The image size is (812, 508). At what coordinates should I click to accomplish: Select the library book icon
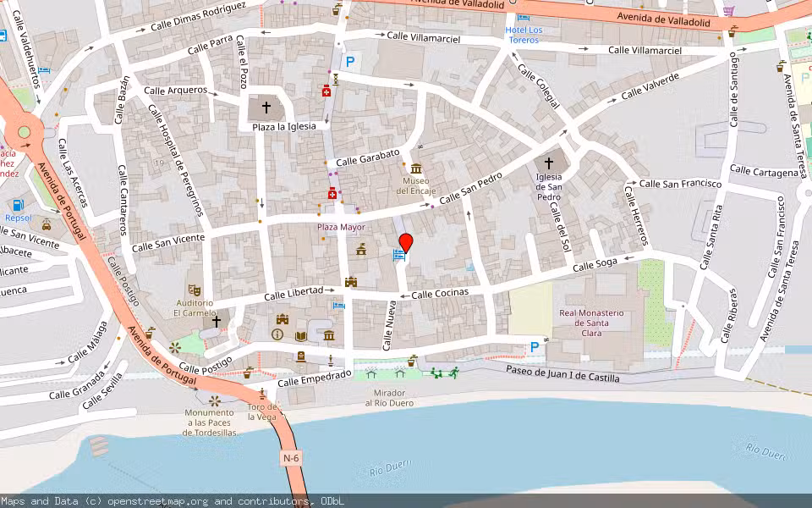pos(300,335)
